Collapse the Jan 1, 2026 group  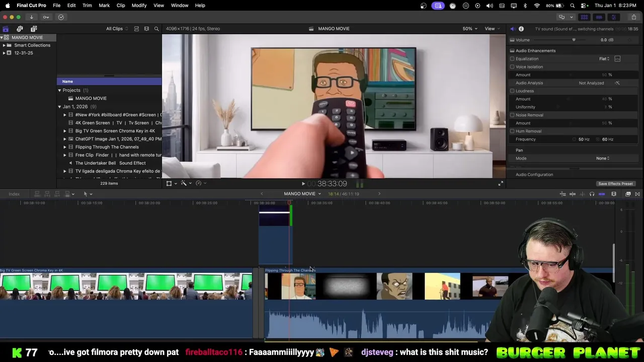pos(59,107)
